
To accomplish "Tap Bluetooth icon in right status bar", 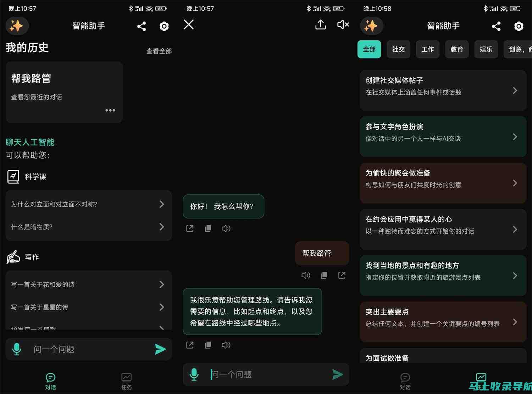I will [486, 9].
